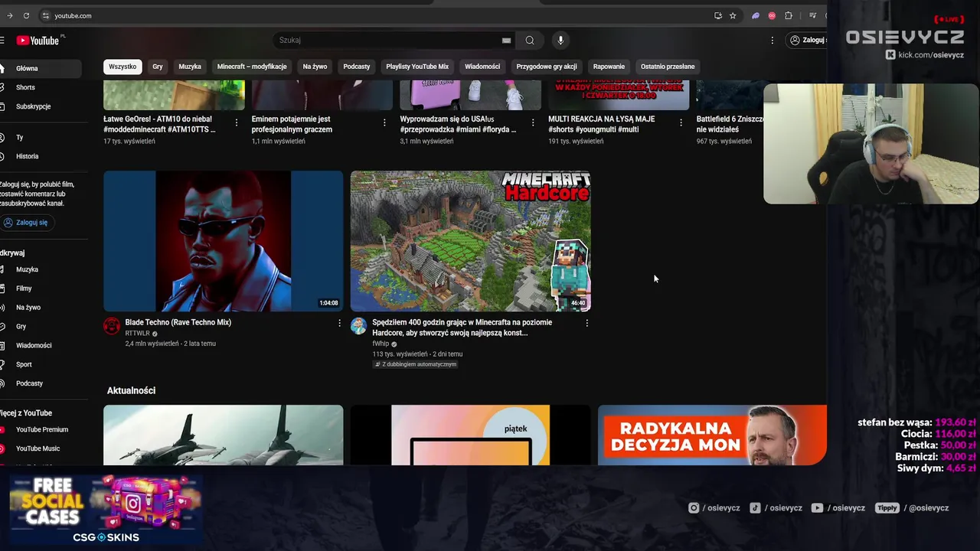
Task: Open options for Wyprowadzam się do USA video
Action: [533, 122]
